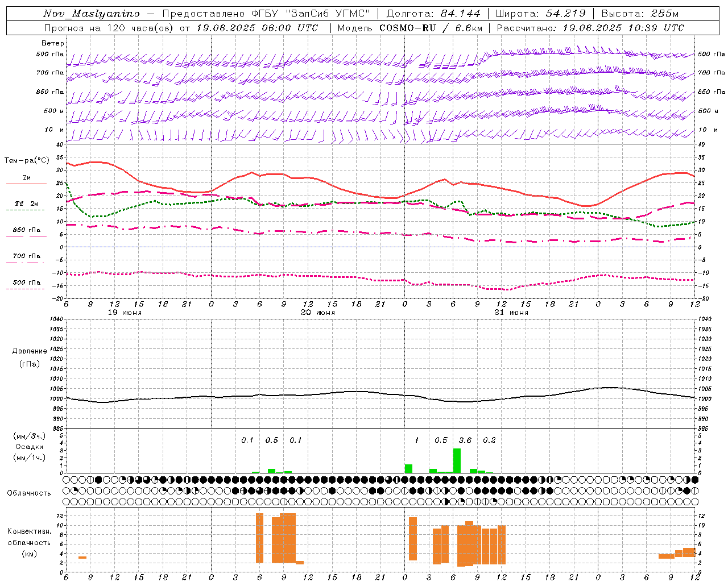Click '500 гПа' in the temperature legend
This screenshot has height=582, width=728.
point(27,282)
